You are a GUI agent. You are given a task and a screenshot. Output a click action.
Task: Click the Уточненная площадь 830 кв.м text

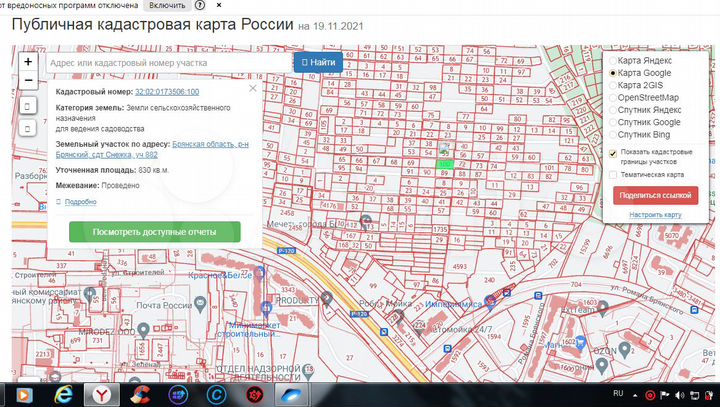112,170
